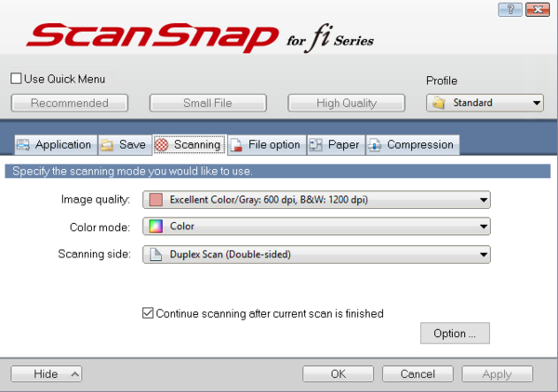Image resolution: width=558 pixels, height=392 pixels.
Task: Open the Color mode dropdown arrow
Action: pyautogui.click(x=484, y=227)
